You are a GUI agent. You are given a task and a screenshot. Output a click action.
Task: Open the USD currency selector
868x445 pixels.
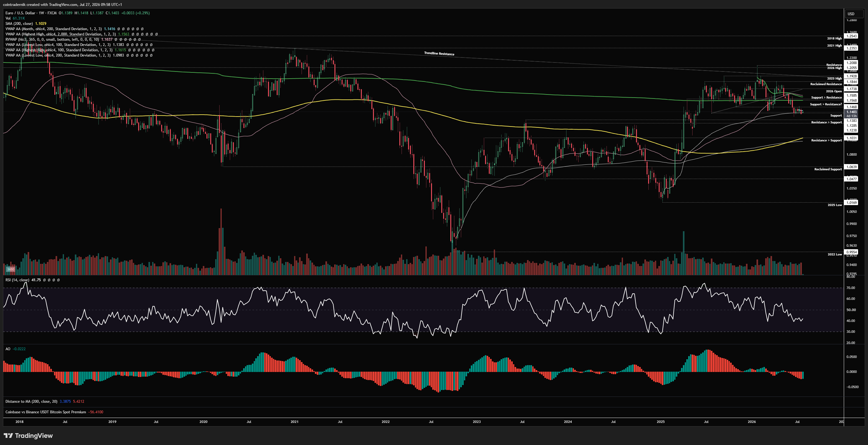pos(854,14)
